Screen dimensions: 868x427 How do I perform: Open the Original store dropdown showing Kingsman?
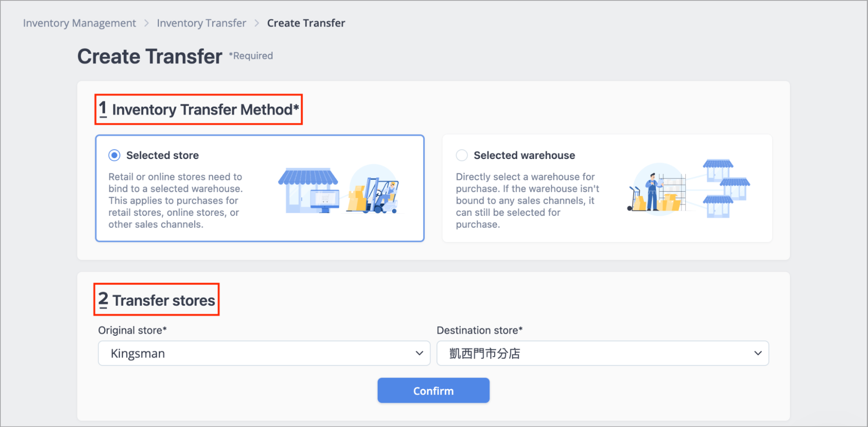(264, 353)
